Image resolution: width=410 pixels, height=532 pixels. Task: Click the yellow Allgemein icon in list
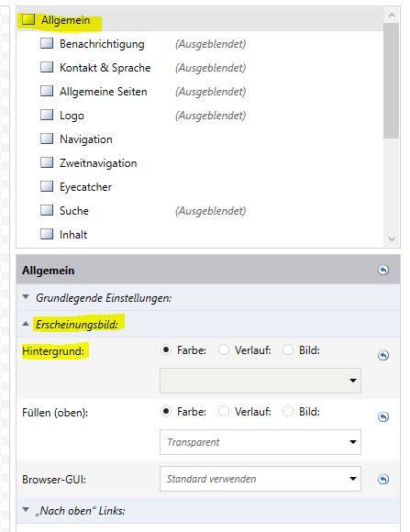tap(28, 19)
